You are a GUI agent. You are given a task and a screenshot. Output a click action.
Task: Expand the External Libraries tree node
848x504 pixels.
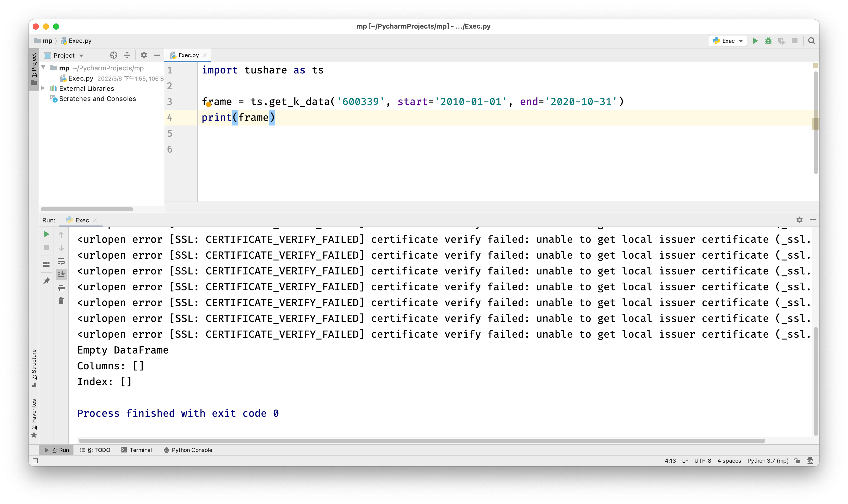[43, 88]
